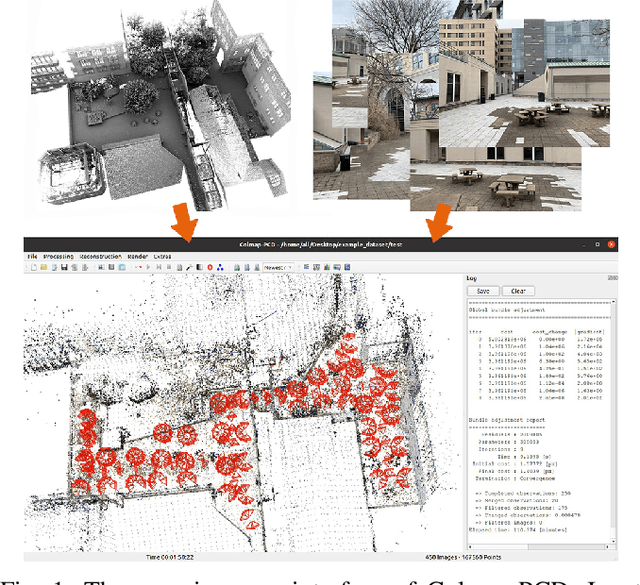Save project with the floppy disk icon
This screenshot has width=640, height=585.
coord(64,268)
